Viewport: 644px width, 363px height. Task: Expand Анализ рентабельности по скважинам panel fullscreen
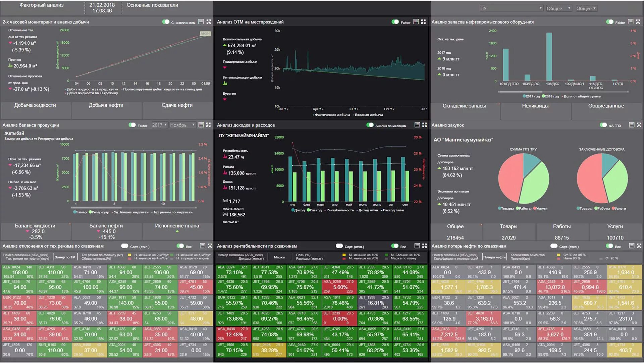click(425, 246)
